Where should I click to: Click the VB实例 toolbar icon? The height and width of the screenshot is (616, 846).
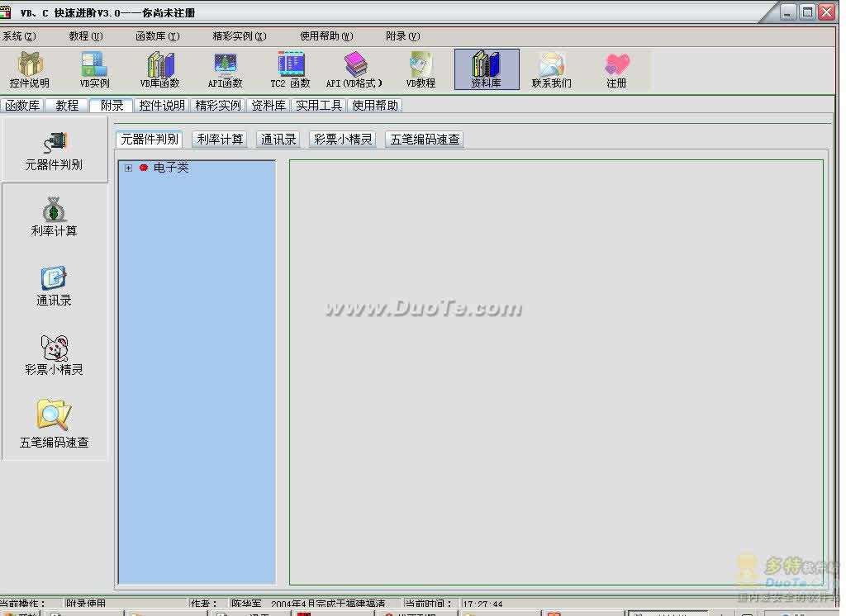94,65
